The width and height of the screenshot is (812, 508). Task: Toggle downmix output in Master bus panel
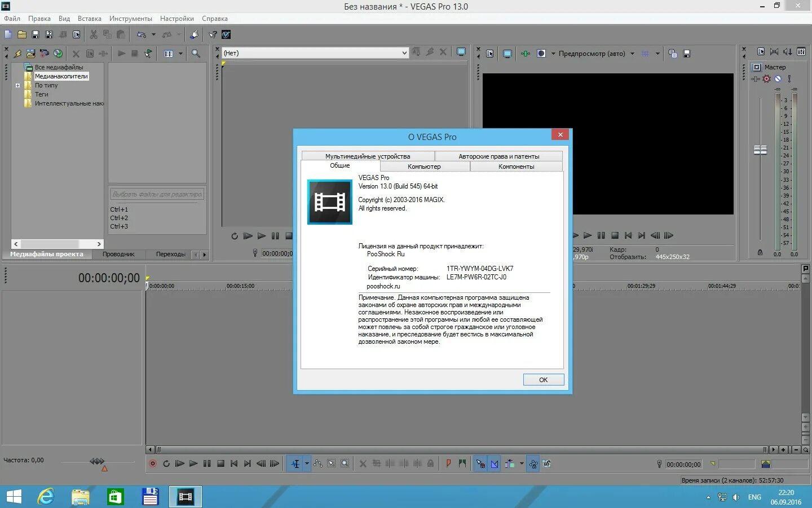(774, 51)
